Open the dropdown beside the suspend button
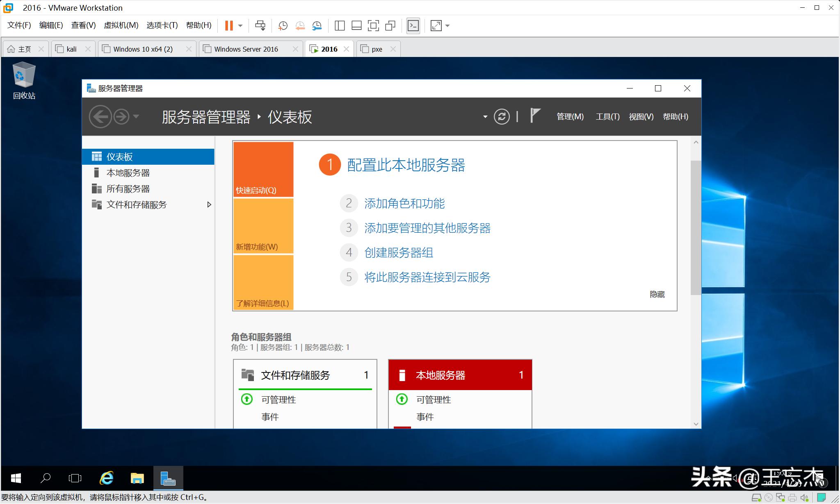 240,25
